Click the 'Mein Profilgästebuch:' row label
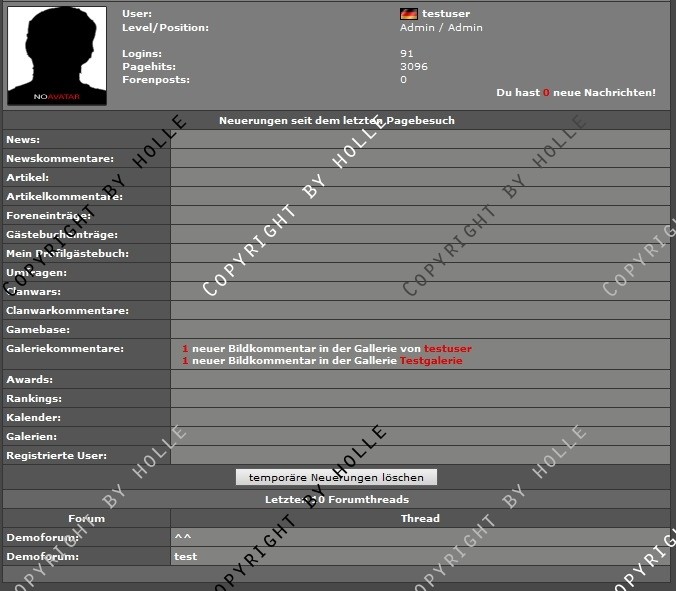 coord(67,253)
